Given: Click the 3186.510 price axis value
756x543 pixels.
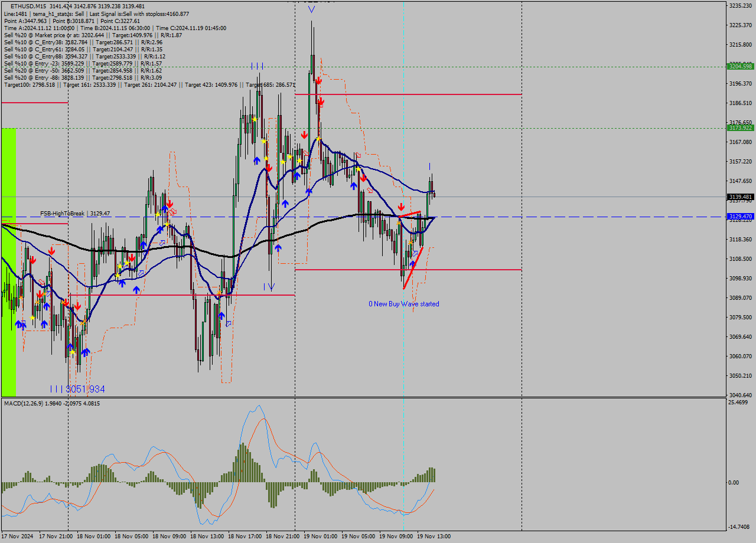Looking at the screenshot, I should pyautogui.click(x=741, y=103).
